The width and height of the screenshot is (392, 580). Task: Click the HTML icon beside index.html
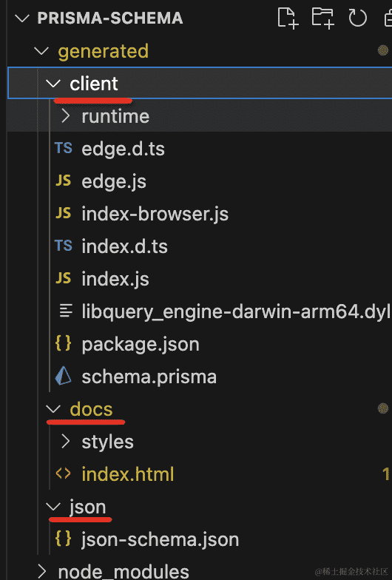[x=64, y=473]
